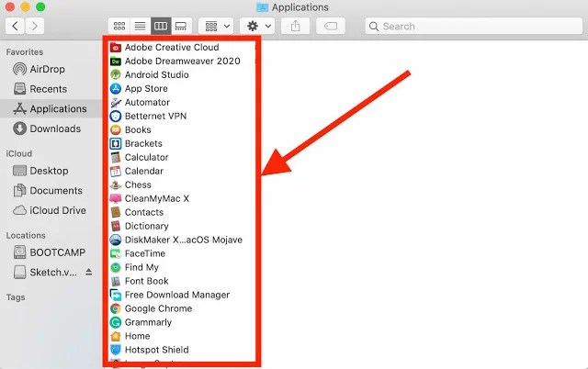Click the Hotspot Shield icon

(116, 350)
